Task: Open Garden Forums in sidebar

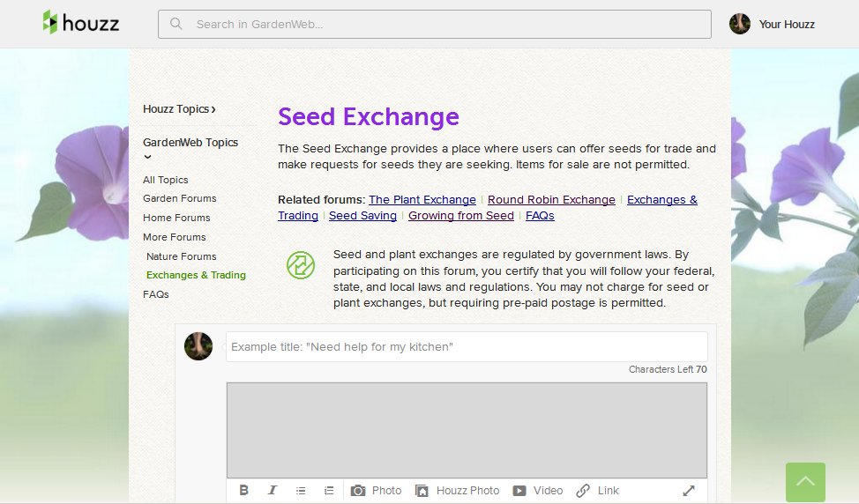Action: pos(180,198)
